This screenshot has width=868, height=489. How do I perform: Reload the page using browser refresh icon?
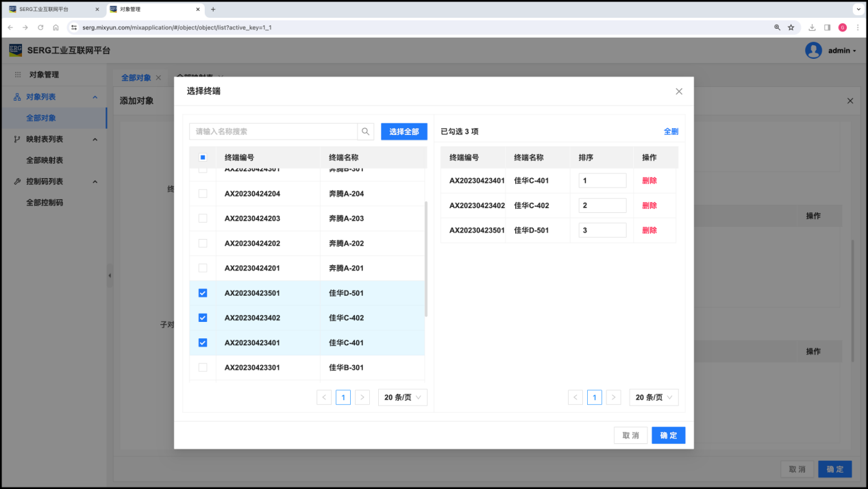[x=40, y=27]
